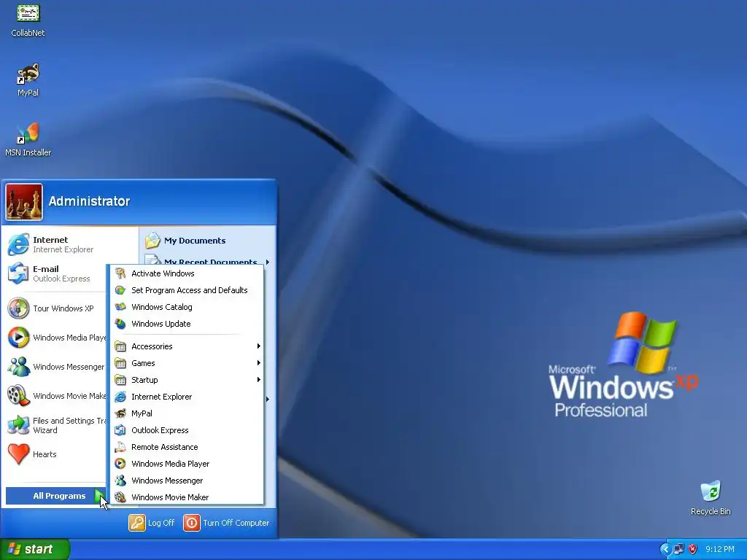Click All Programs button
Image resolution: width=747 pixels, height=560 pixels.
point(57,496)
